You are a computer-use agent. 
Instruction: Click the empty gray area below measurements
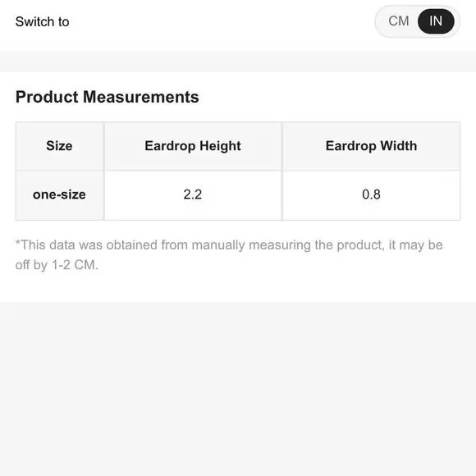[238, 388]
